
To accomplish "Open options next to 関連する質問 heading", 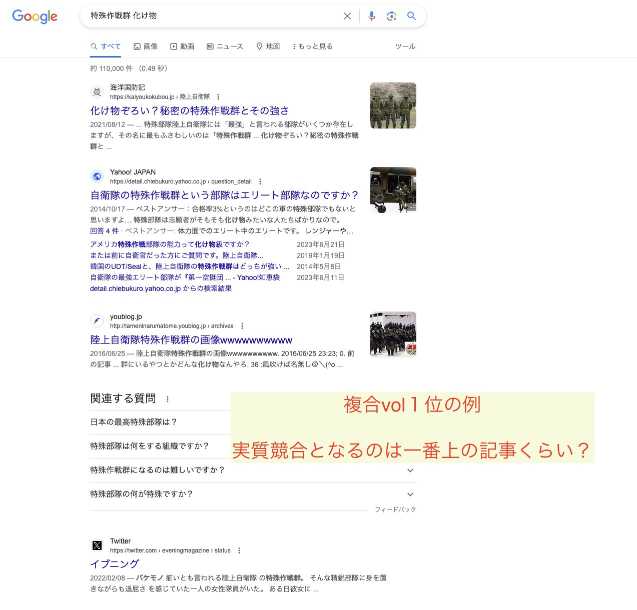I will 167,399.
